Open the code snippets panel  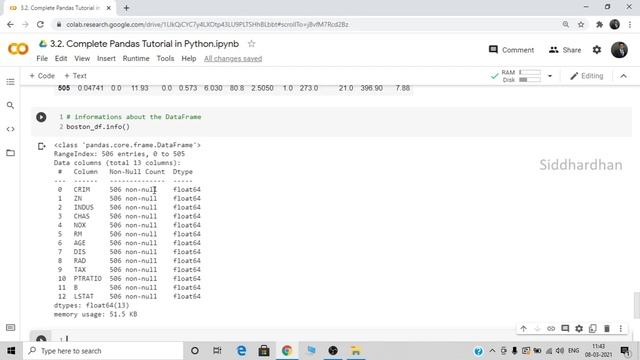click(11, 129)
